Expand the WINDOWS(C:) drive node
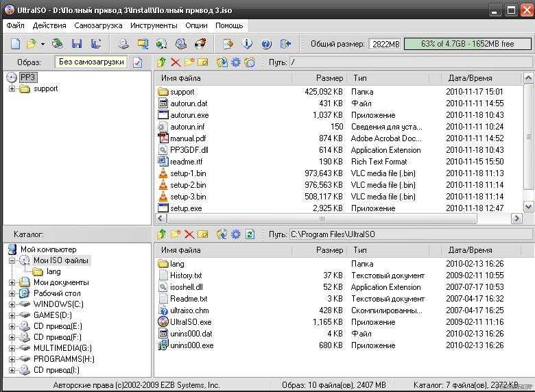This screenshot has width=535, height=392. pos(12,304)
